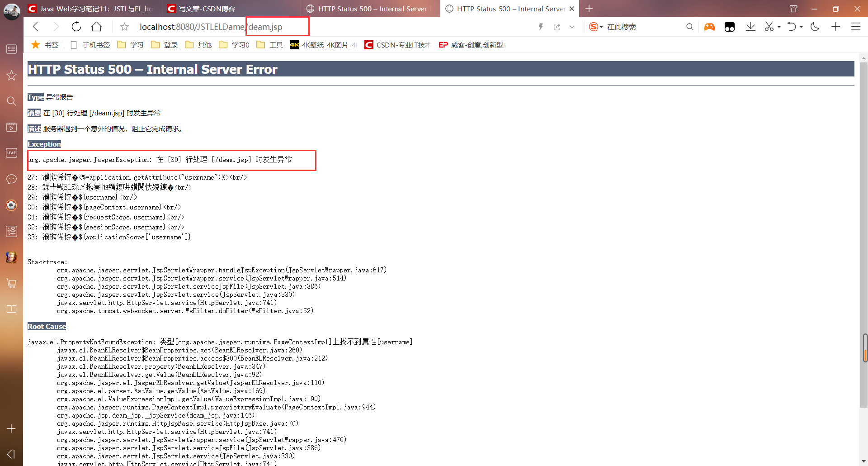868x466 pixels.
Task: Open the 威客-创意 bookmark link
Action: (472, 45)
